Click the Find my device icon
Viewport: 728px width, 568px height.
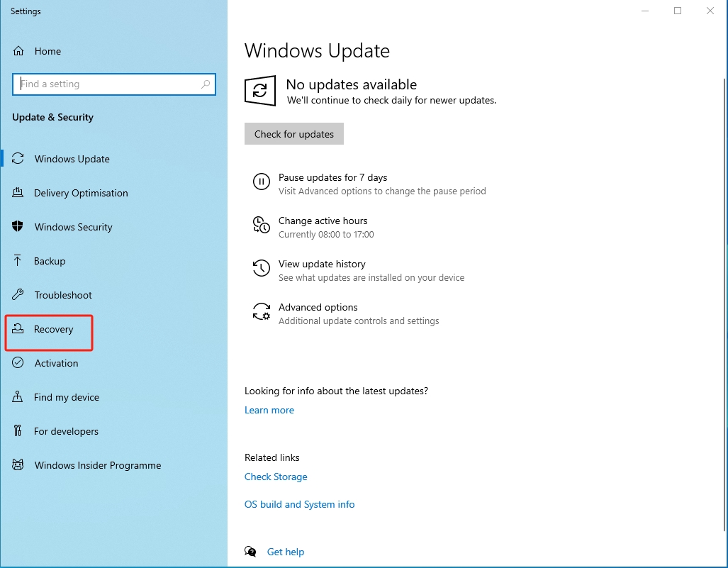[x=18, y=396]
